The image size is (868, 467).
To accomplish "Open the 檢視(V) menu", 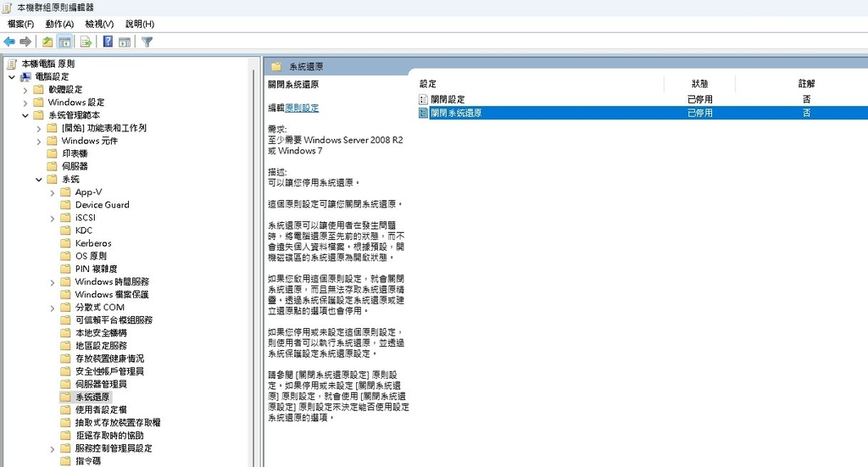I will 99,24.
